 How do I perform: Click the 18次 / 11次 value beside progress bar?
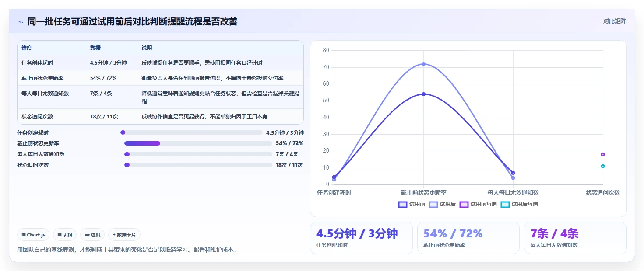(x=289, y=165)
